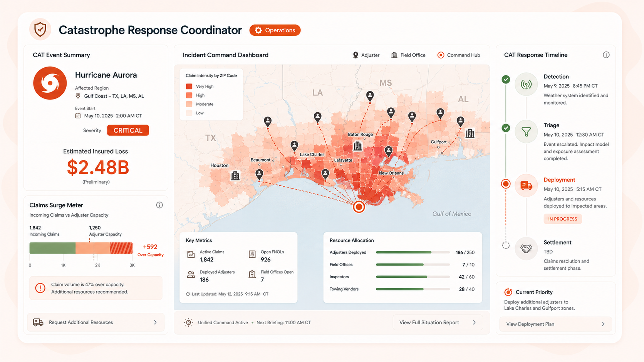Click the Triage completed checkmark marker
644x362 pixels.
[x=506, y=128]
